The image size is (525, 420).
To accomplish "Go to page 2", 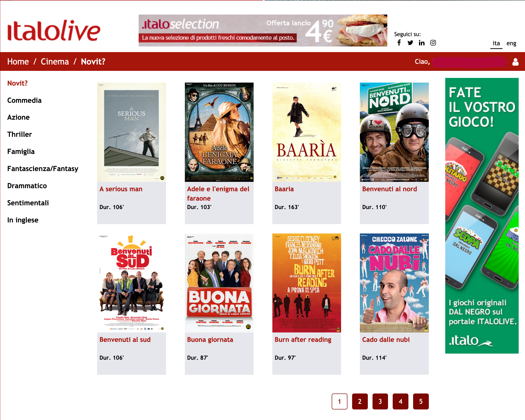I will click(x=360, y=401).
